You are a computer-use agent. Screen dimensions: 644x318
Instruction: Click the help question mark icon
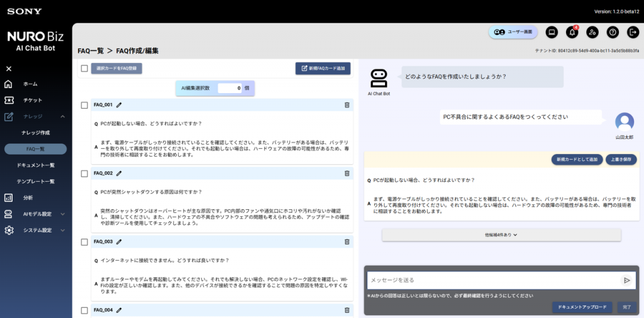pyautogui.click(x=613, y=32)
